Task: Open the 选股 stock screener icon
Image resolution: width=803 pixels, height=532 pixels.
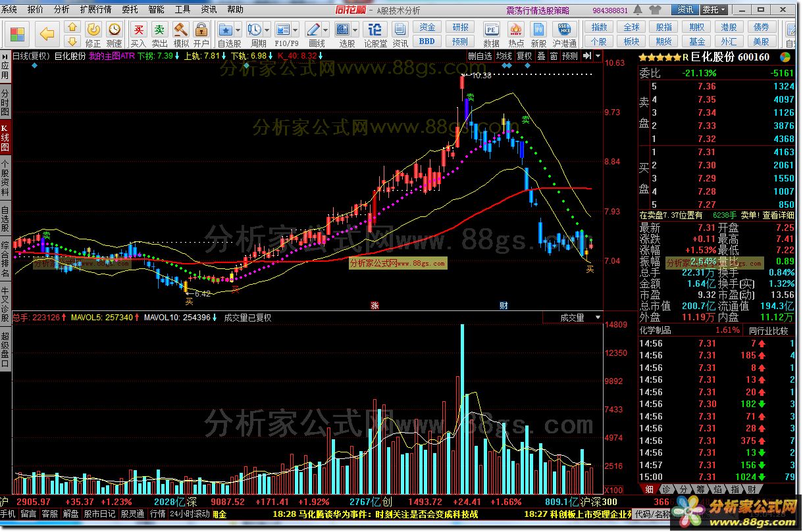Action: [x=343, y=29]
